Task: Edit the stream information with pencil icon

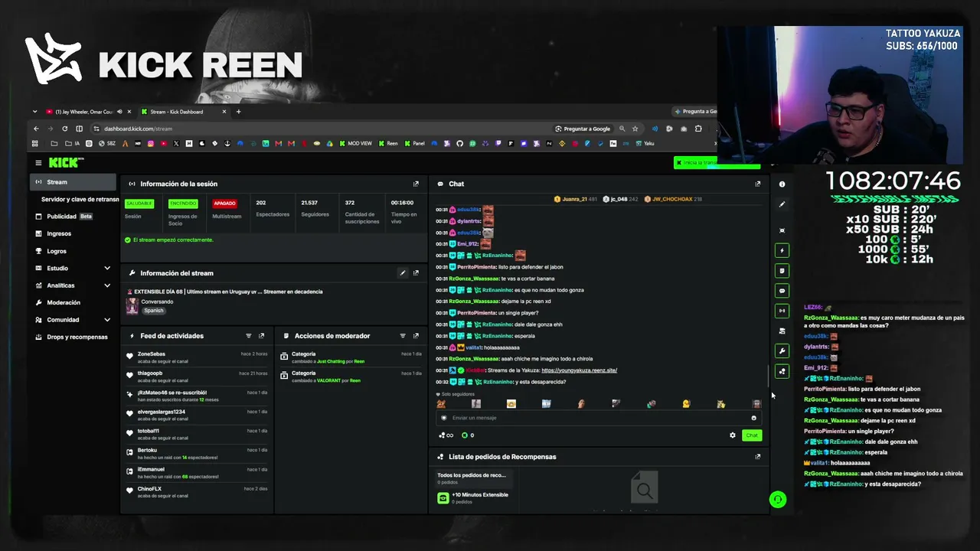Action: click(x=403, y=273)
